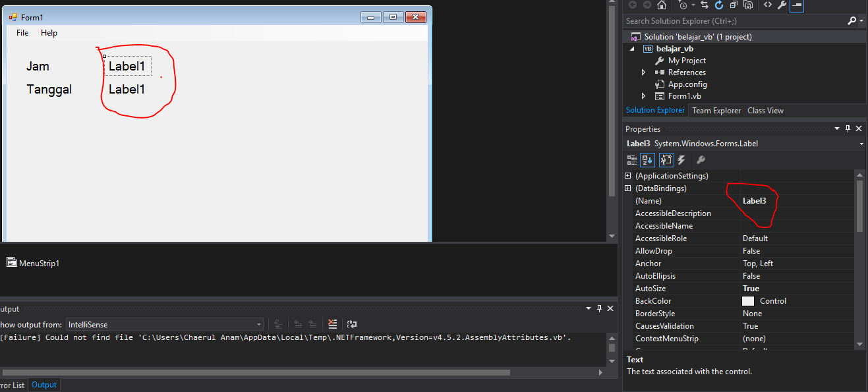The width and height of the screenshot is (868, 392).
Task: Click the BorderStyle property row
Action: (739, 314)
